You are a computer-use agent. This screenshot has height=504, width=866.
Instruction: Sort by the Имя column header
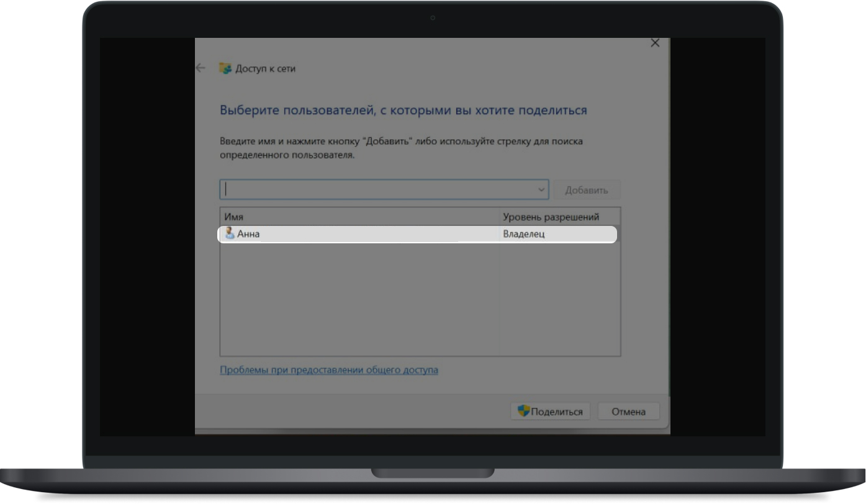click(359, 217)
